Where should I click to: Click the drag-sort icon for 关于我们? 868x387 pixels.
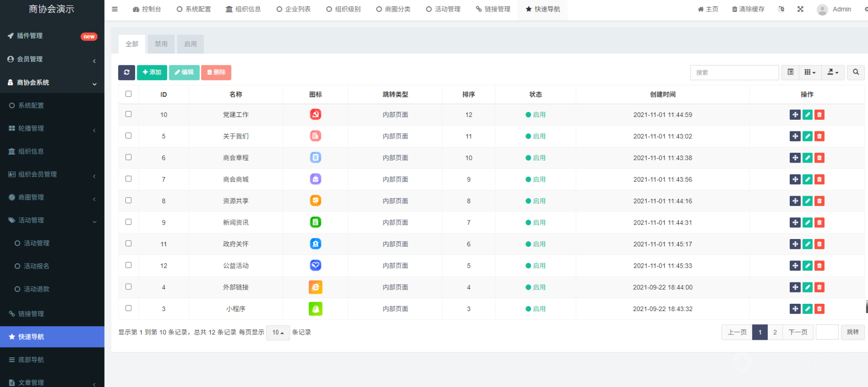click(x=795, y=136)
